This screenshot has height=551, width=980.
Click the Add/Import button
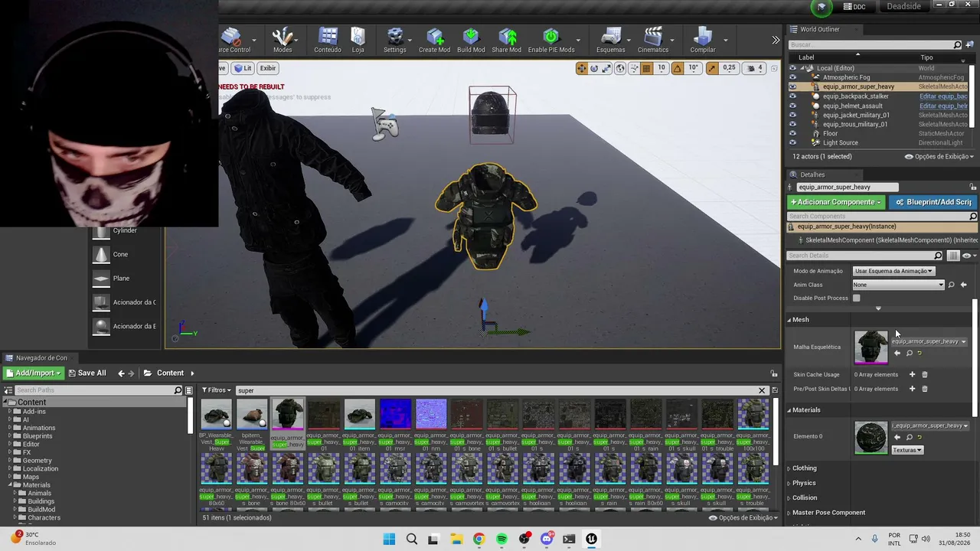click(33, 373)
